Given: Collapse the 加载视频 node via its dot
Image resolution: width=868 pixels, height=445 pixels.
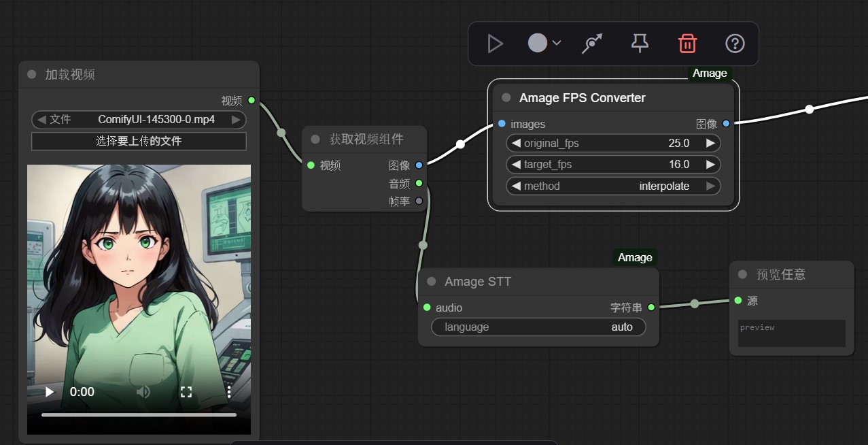Looking at the screenshot, I should click(x=31, y=74).
